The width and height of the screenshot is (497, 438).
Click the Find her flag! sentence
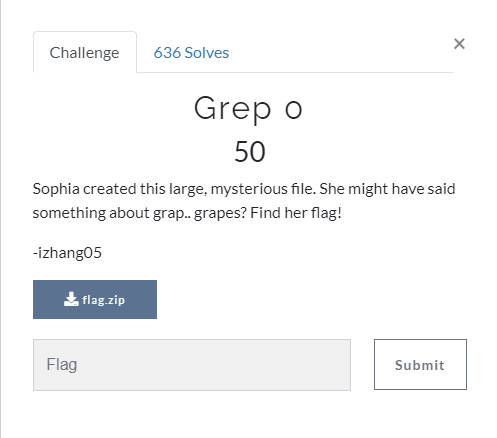[x=296, y=213]
